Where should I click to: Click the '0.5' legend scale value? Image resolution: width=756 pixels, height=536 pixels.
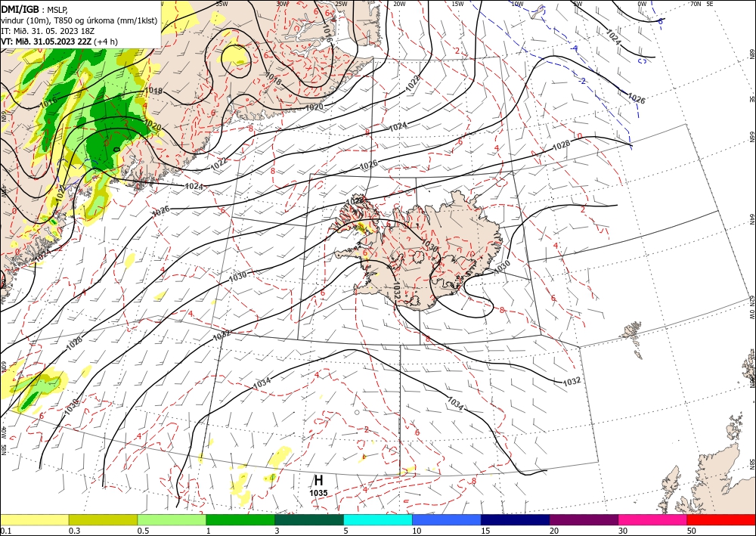click(x=142, y=530)
